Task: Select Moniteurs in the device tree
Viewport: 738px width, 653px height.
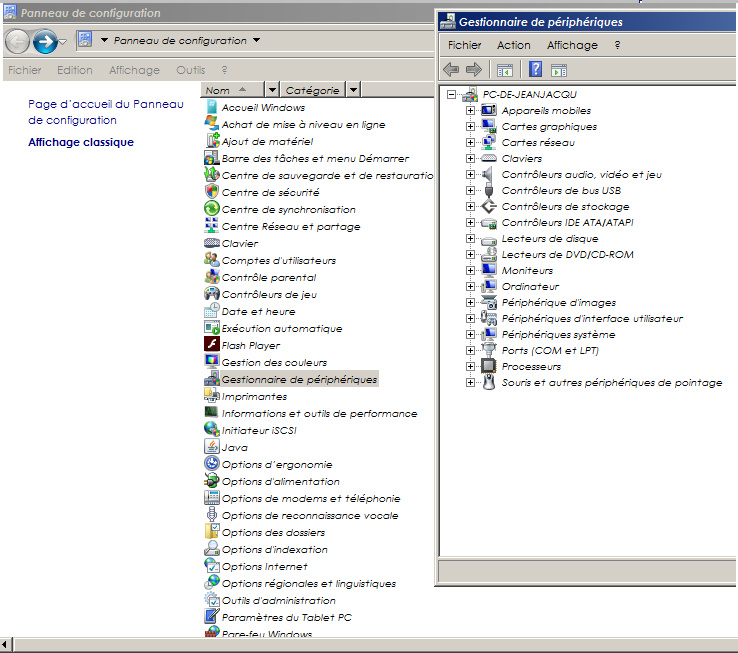Action: 527,271
